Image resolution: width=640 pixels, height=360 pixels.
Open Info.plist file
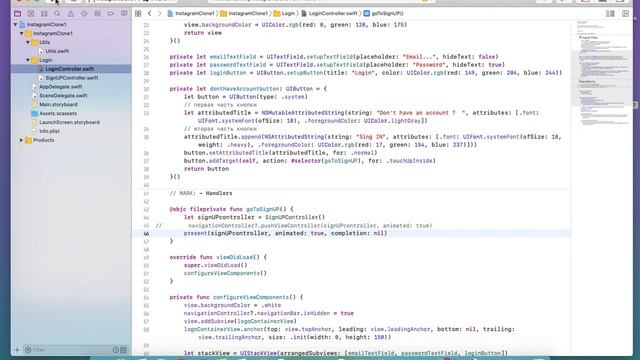click(49, 131)
